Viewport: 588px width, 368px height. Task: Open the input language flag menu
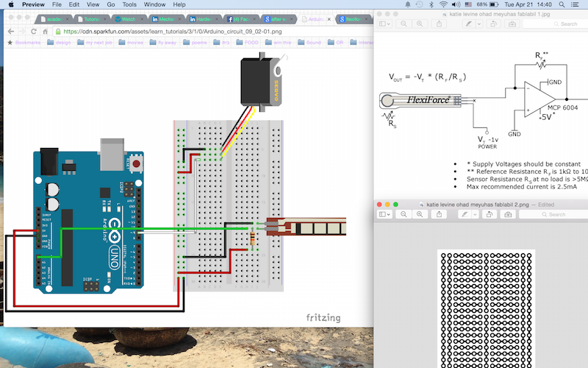468,4
